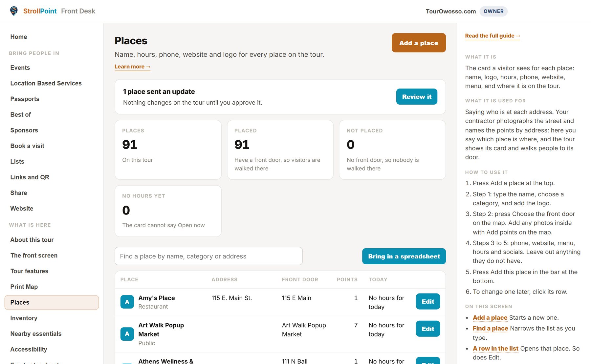Click A row in the list link
This screenshot has width=591, height=364.
[x=495, y=348]
